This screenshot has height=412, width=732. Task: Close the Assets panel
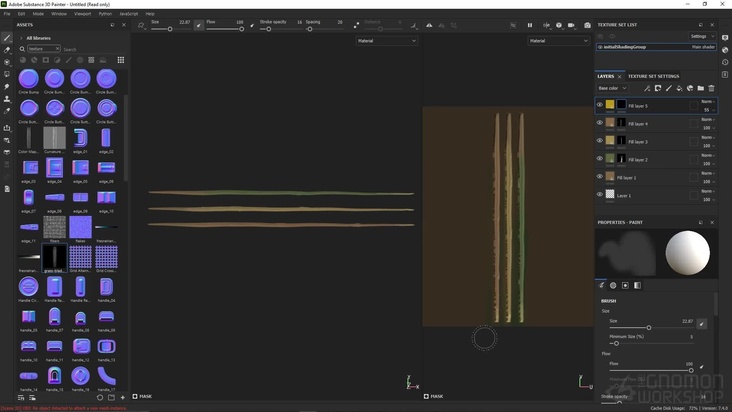(x=124, y=25)
